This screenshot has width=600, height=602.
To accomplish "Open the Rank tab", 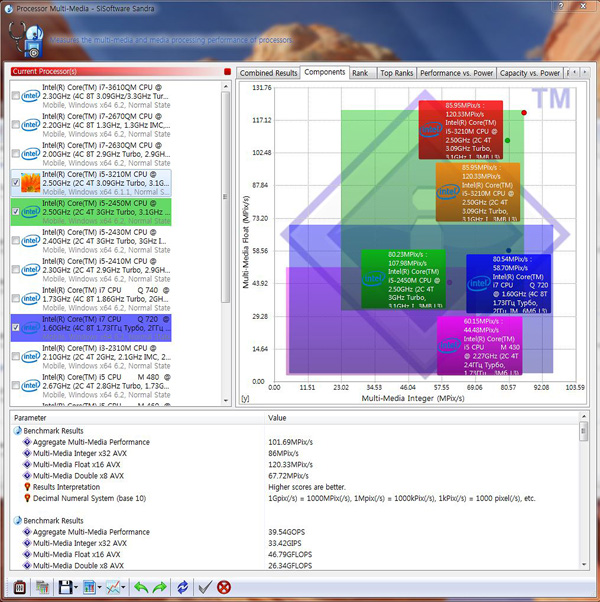I will (363, 73).
